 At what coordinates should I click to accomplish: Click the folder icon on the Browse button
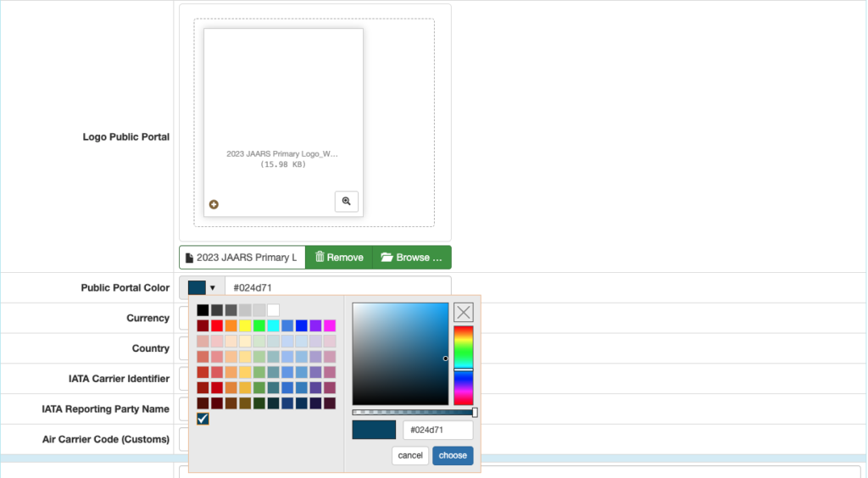click(387, 258)
